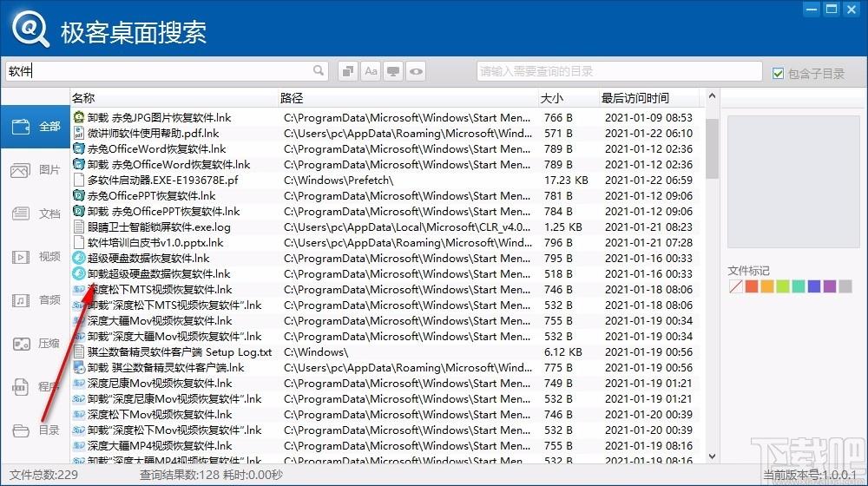
Task: Click the 极客桌面搜索 magnifier logo
Action: click(30, 29)
